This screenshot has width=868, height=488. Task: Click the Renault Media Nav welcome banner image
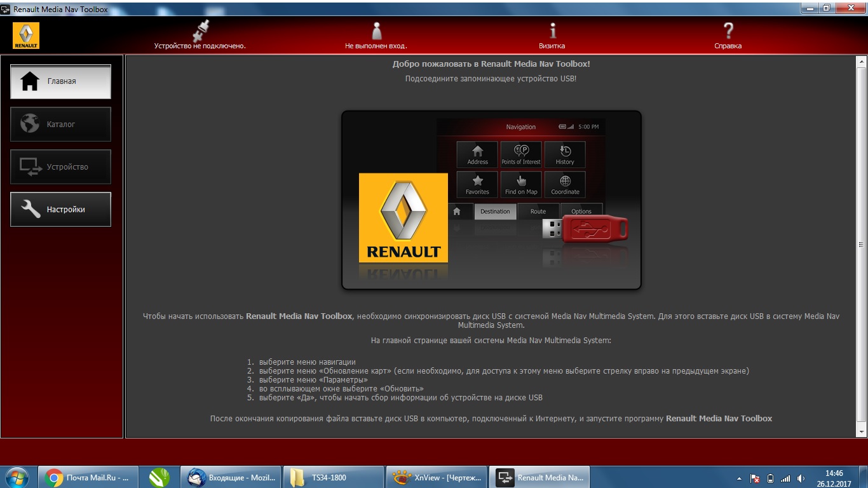click(x=491, y=200)
